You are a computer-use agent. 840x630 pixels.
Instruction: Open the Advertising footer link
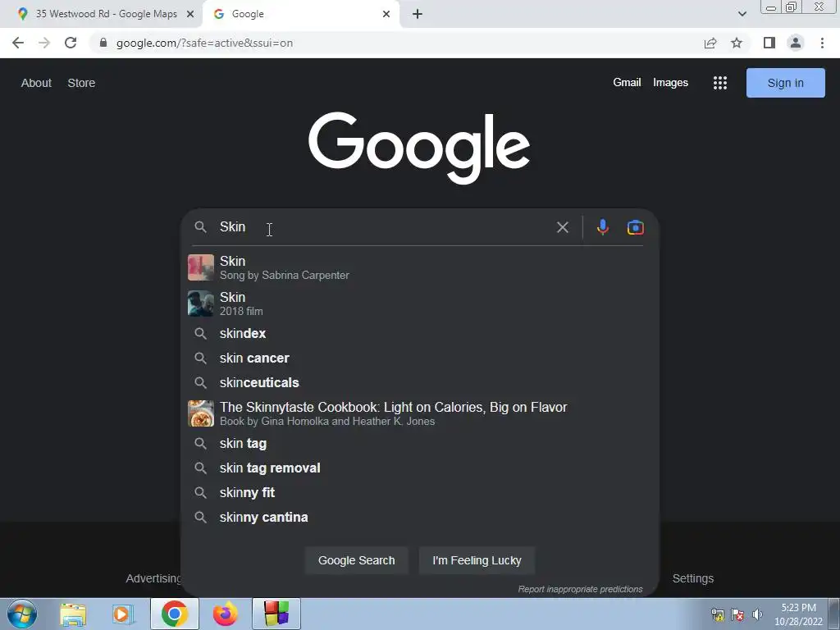pos(153,578)
